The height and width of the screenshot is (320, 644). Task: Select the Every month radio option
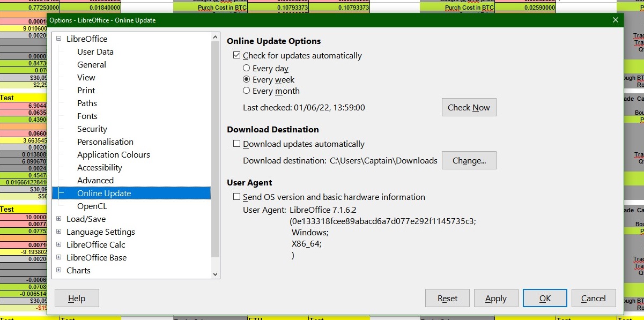click(x=247, y=91)
